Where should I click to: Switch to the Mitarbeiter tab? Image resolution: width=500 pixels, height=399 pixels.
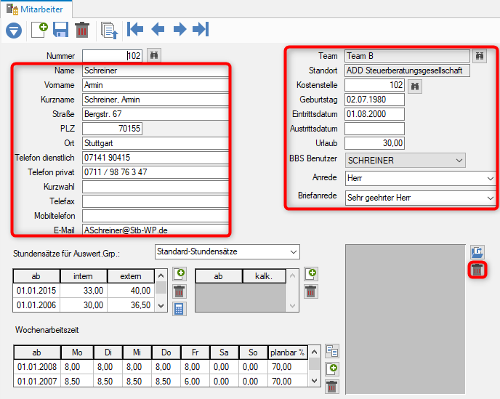pos(36,9)
